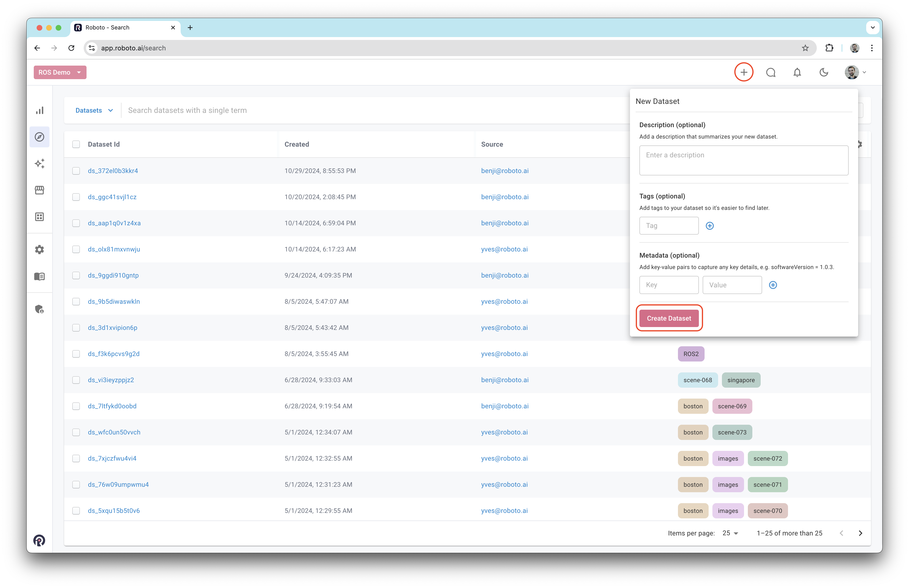Click the storefront icon in sidebar
Screen dimensions: 909x588
point(40,190)
